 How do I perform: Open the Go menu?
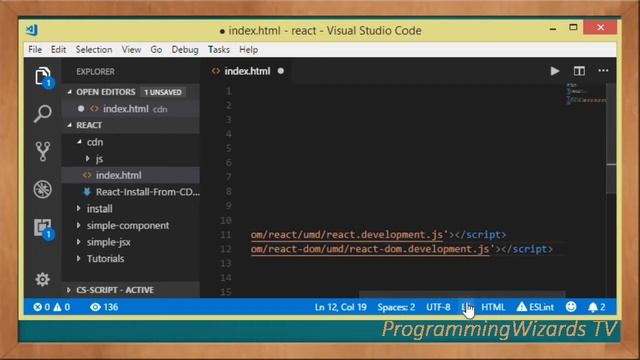tap(156, 49)
